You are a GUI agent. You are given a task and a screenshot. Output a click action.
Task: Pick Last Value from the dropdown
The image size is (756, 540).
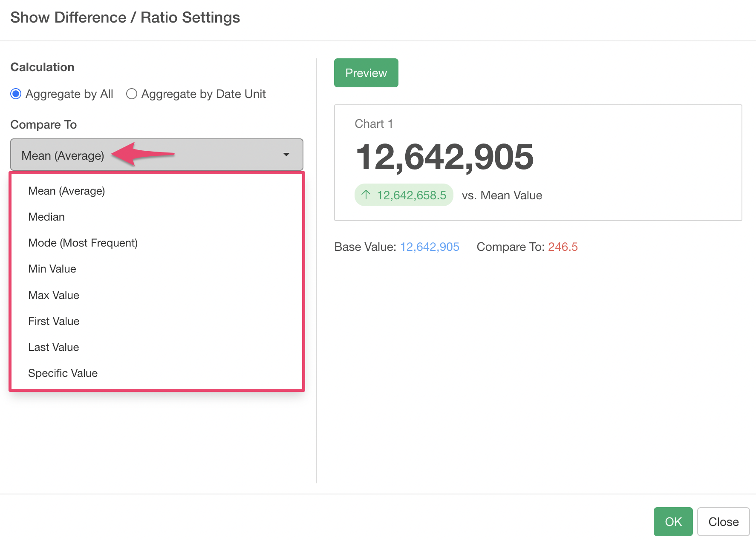tap(53, 347)
